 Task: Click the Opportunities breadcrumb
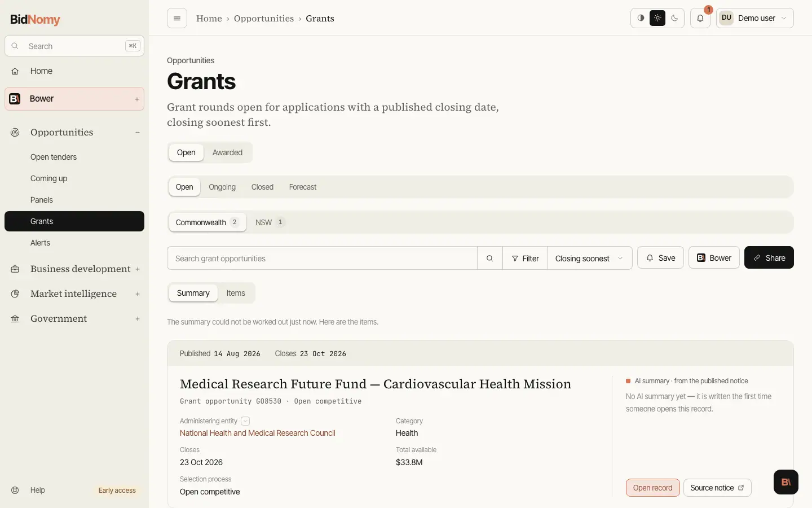(264, 19)
